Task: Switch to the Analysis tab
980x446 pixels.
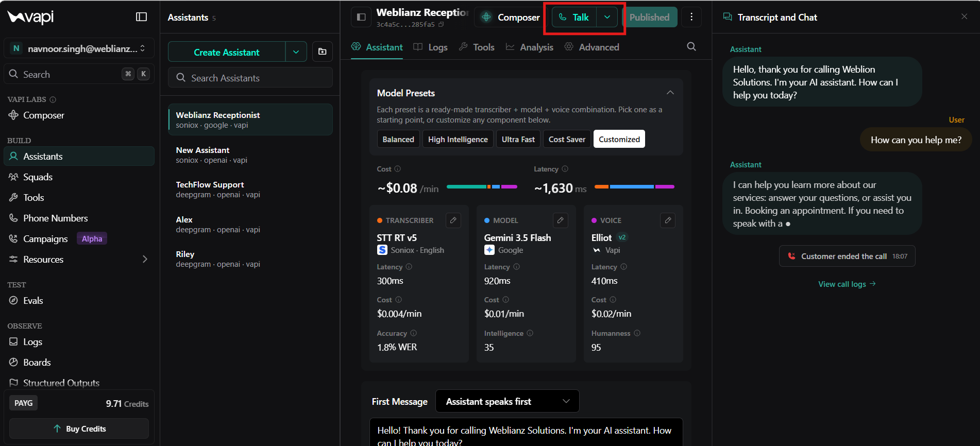Action: click(x=529, y=47)
